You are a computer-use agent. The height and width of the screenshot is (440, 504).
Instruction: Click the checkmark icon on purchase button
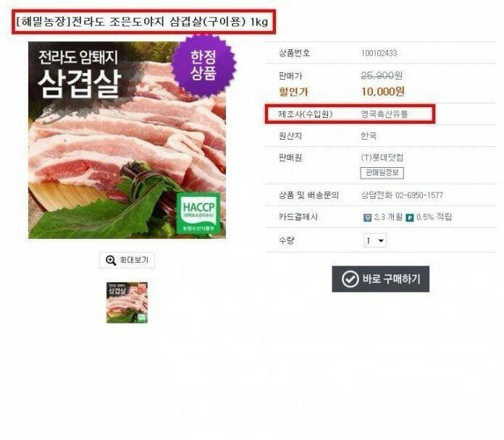pyautogui.click(x=350, y=279)
